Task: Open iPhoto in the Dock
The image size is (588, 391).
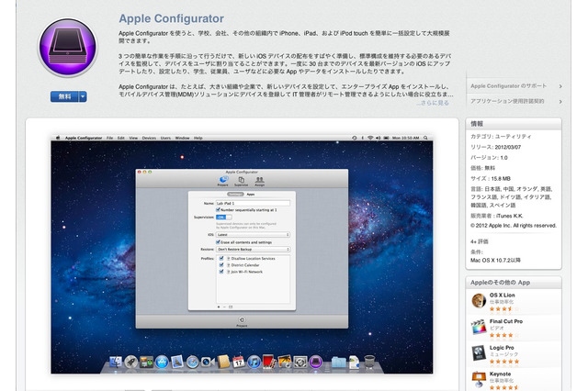Action: coord(285,362)
